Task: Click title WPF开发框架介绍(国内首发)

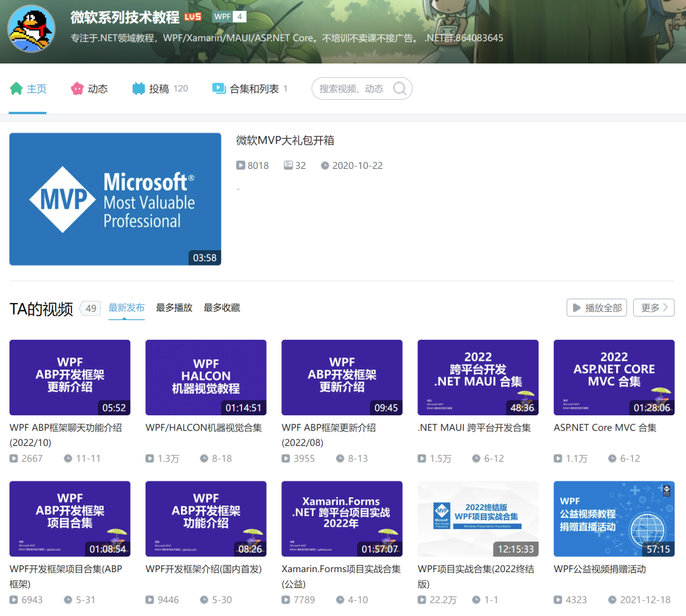Action: point(203,569)
